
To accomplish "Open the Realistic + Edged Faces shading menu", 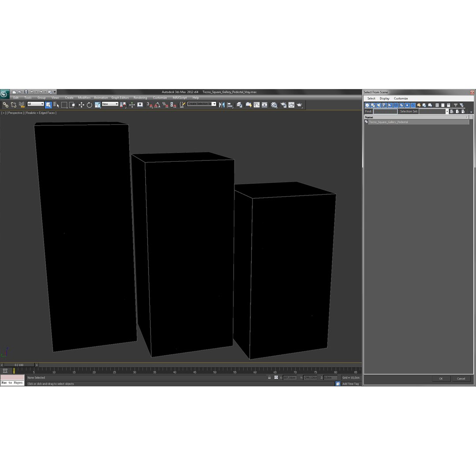I will tap(41, 113).
